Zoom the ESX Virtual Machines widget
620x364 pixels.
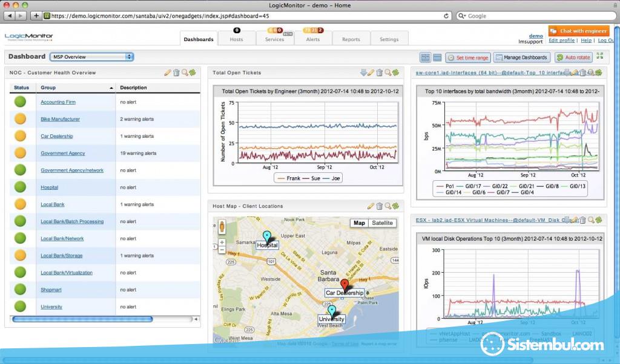(x=591, y=220)
